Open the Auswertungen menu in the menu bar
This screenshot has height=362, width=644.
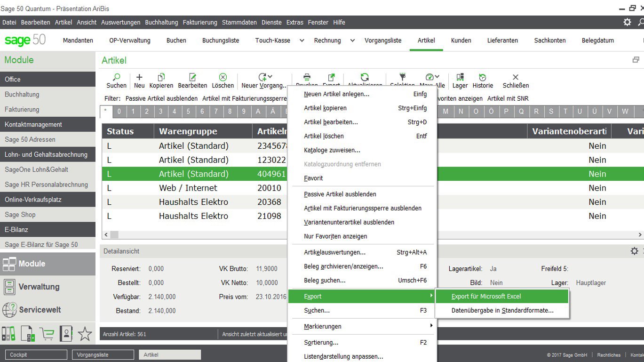click(x=121, y=22)
